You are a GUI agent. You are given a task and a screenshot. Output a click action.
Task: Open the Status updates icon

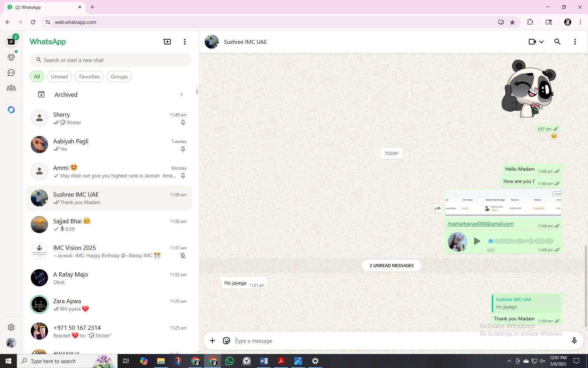(x=11, y=57)
